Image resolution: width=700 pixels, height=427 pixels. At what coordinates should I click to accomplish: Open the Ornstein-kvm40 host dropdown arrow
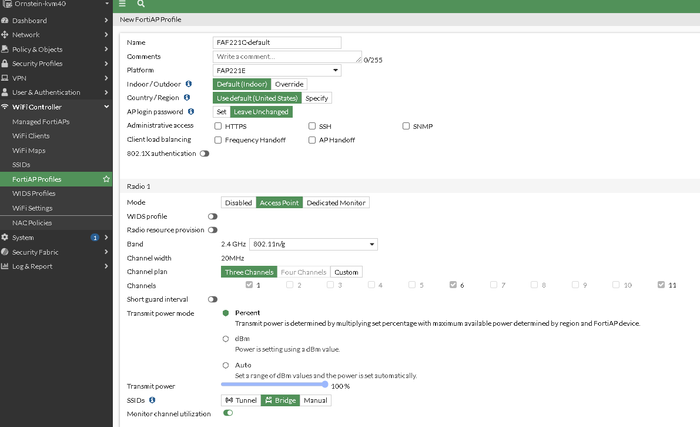[x=107, y=4]
